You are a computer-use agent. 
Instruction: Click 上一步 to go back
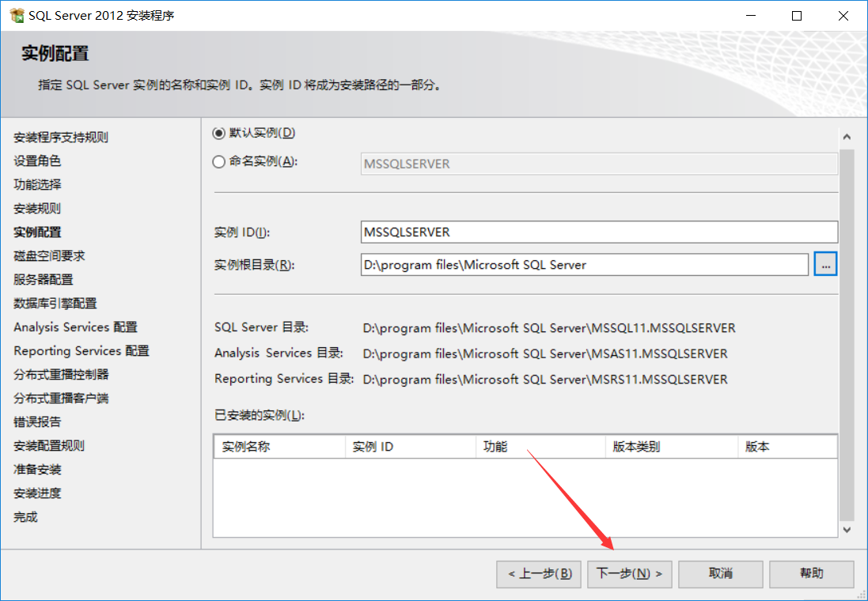538,574
